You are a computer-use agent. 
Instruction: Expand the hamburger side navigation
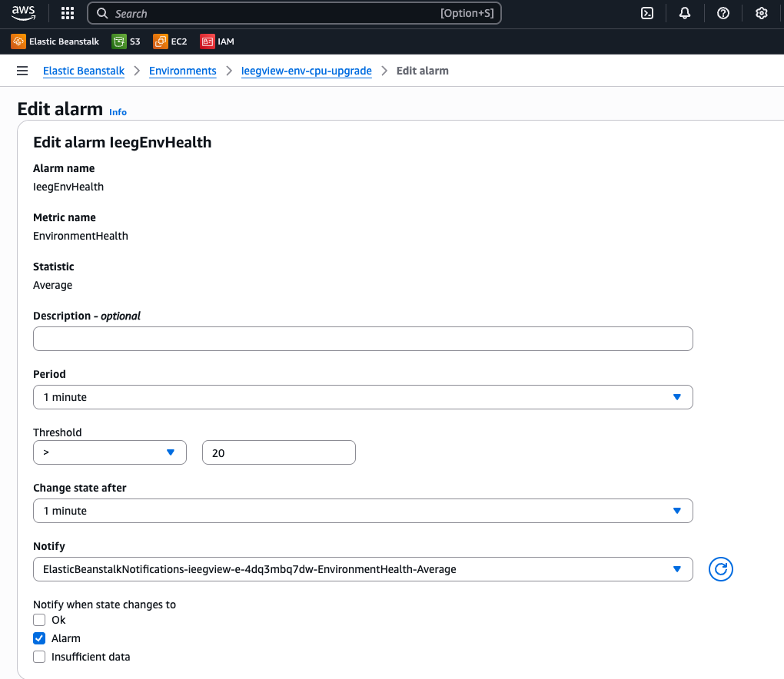[22, 71]
